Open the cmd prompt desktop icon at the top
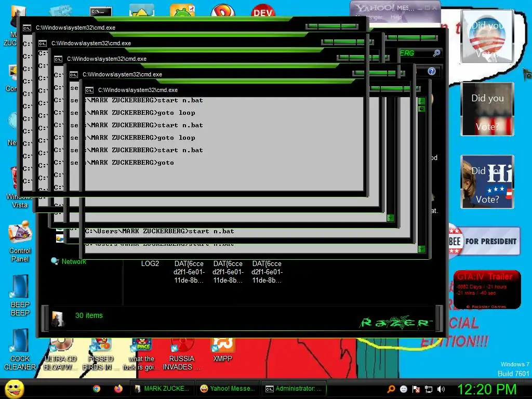 pos(101,11)
